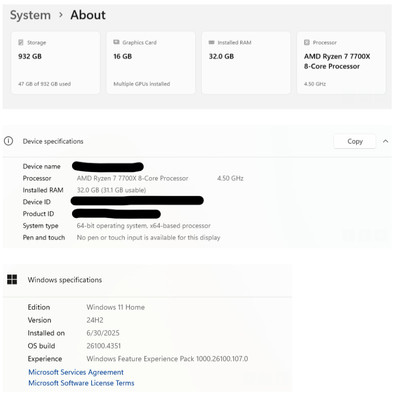Click the 'Product ID' label
The image size is (400, 395).
click(38, 214)
